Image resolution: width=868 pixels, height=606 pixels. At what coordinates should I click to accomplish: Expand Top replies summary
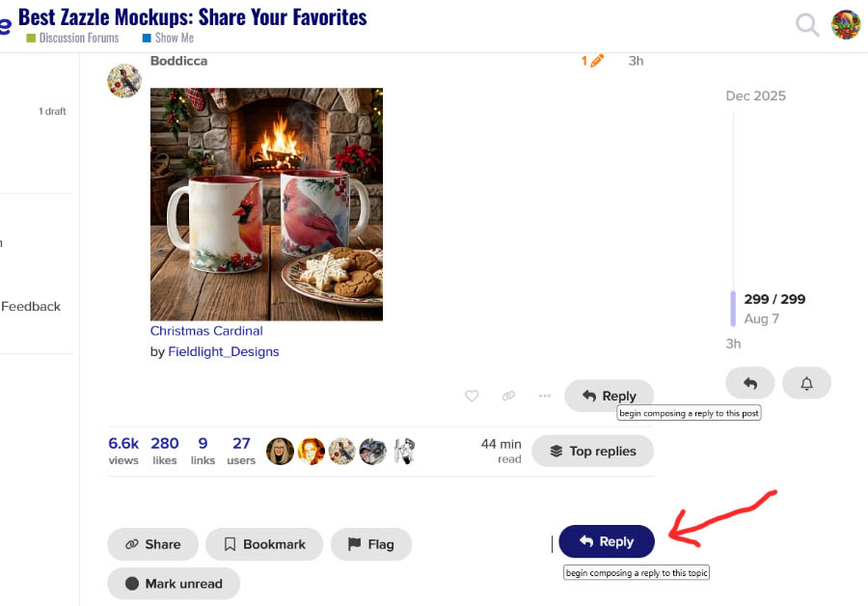(592, 451)
